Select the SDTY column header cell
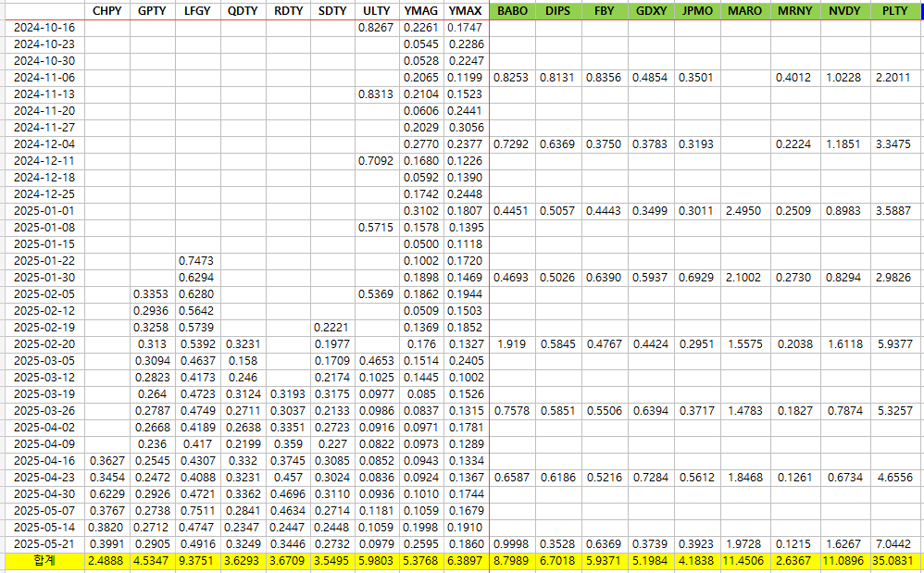Screen dimensions: 924x573 click(x=333, y=10)
